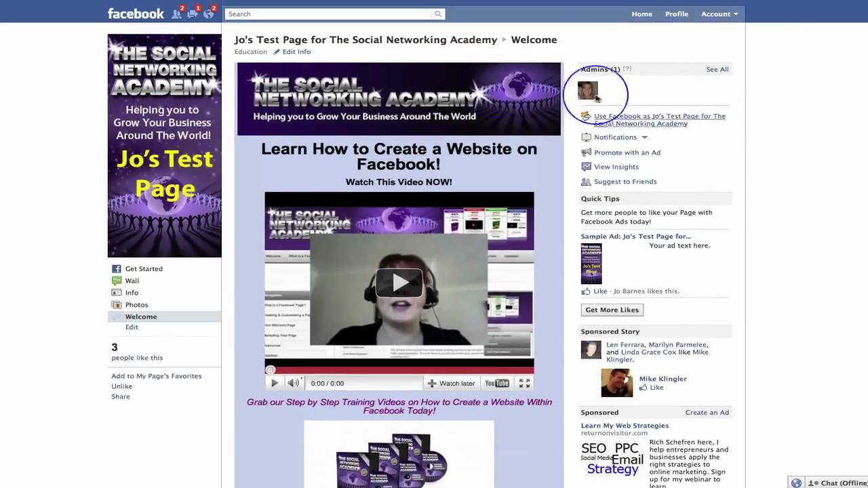Open the Photos tab
The width and height of the screenshot is (868, 488).
point(136,304)
